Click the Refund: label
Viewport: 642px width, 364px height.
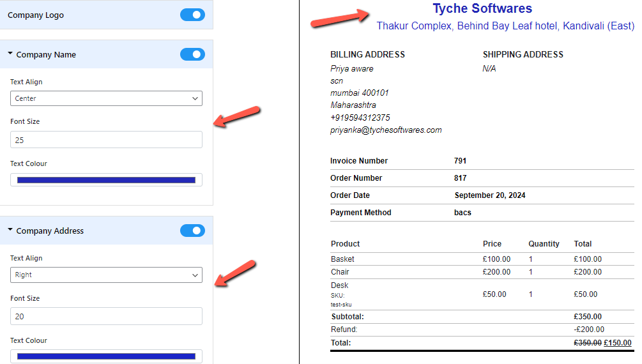pos(344,330)
